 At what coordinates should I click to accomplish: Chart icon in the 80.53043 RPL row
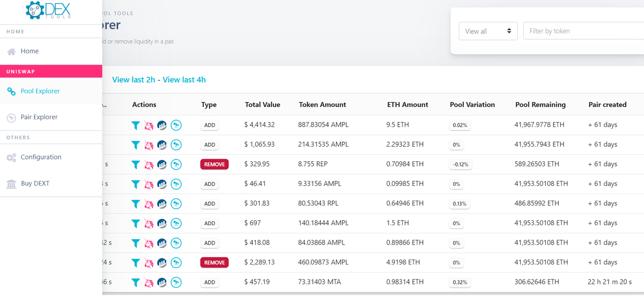pos(162,204)
